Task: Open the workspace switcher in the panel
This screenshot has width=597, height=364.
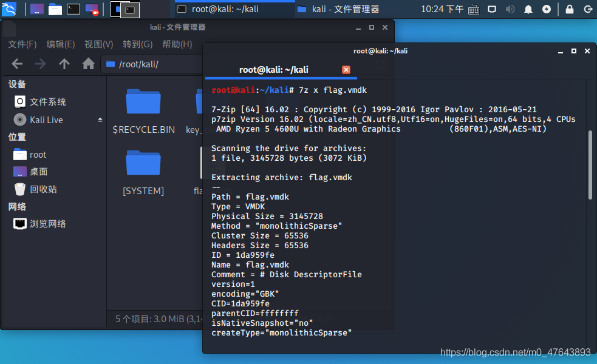Action: [x=125, y=10]
